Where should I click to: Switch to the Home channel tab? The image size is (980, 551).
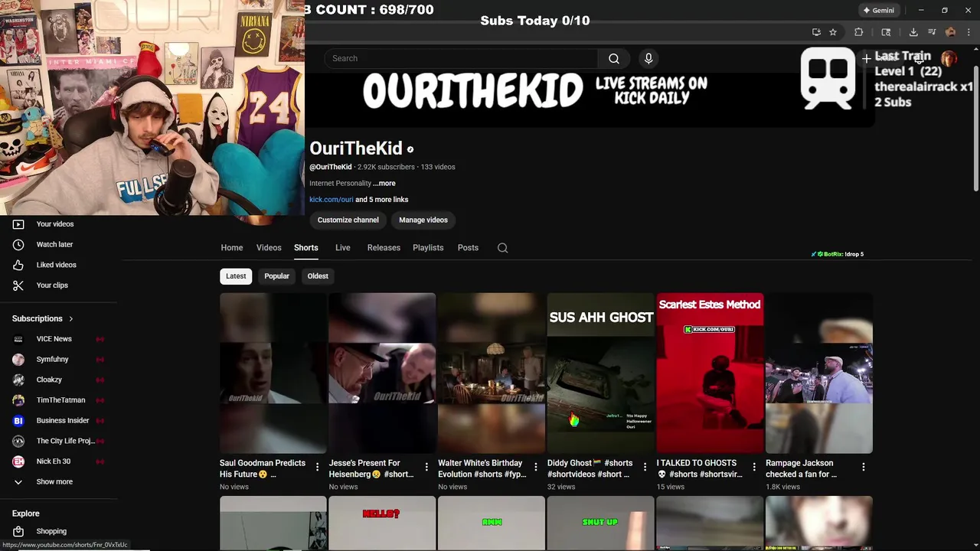232,248
